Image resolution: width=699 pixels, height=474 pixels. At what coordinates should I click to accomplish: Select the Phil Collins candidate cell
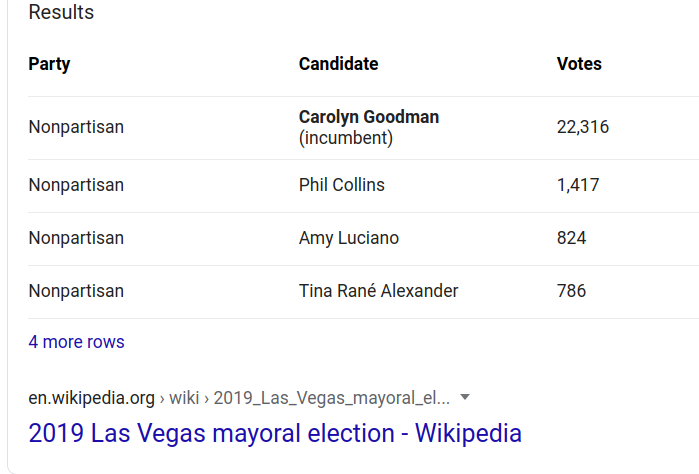(x=341, y=185)
